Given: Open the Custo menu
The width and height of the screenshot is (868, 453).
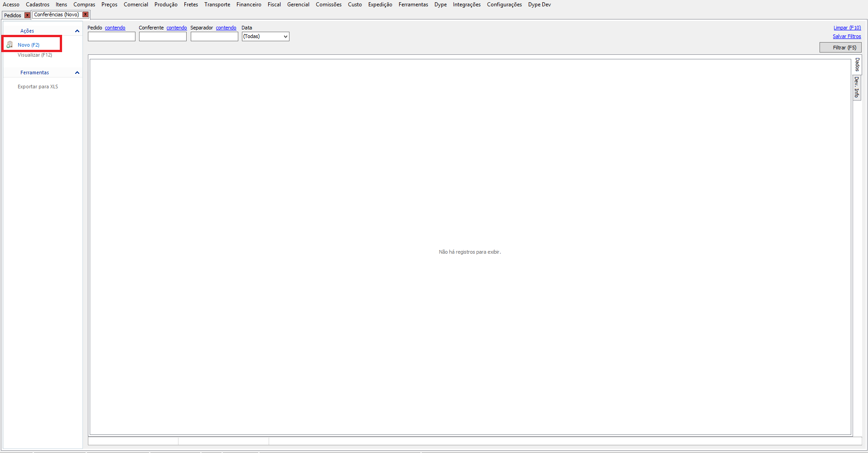Looking at the screenshot, I should pos(355,5).
